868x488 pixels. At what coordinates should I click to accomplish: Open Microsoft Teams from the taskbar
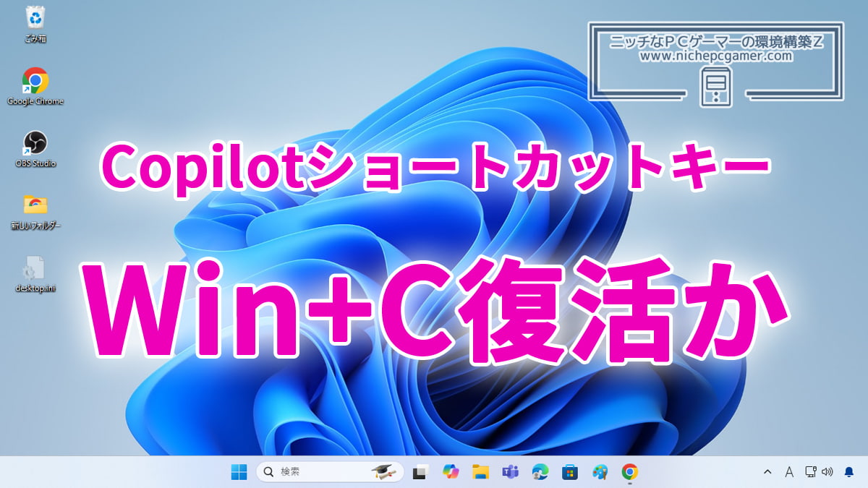point(511,472)
